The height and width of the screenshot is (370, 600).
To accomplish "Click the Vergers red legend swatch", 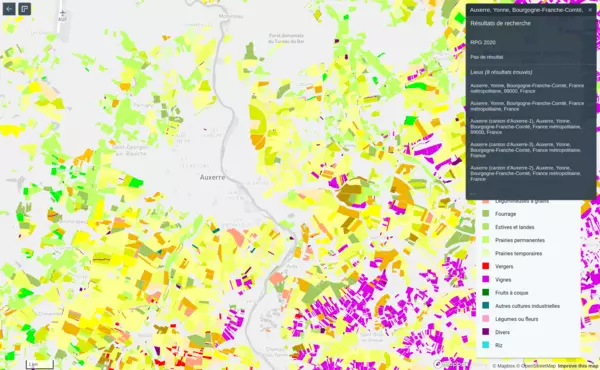I will tap(486, 266).
